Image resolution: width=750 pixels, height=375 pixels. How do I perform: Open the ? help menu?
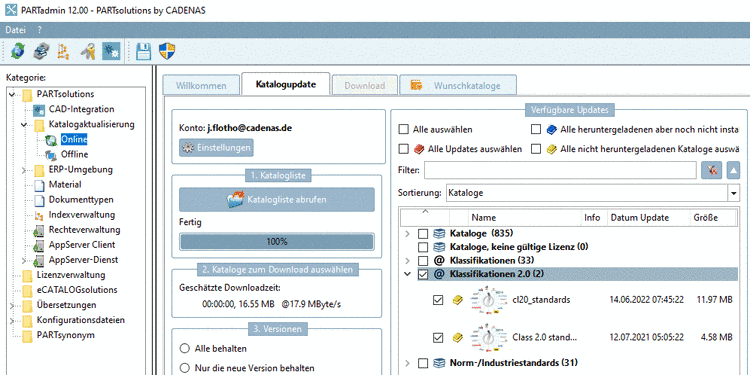(40, 30)
